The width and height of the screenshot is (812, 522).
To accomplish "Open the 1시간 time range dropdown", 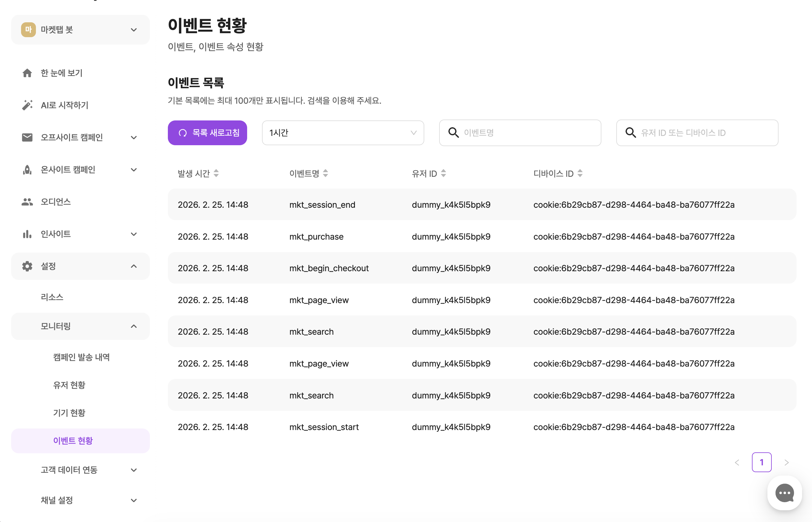I will [x=343, y=133].
